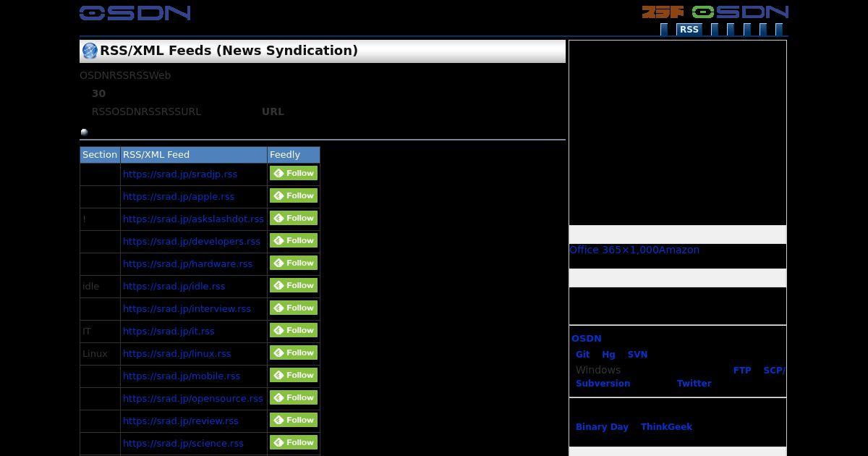Open the https://srad.jp/developers.rss feed link
Viewport: 868px width, 456px height.
coord(192,241)
